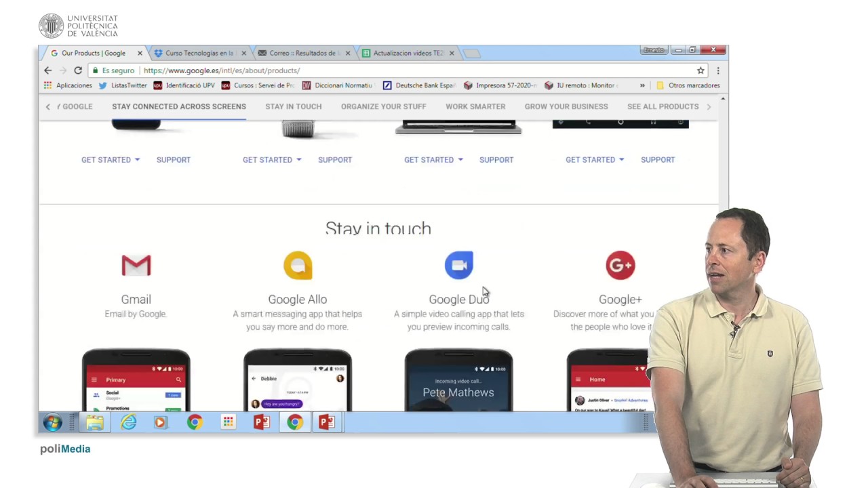Close the Actualizacion videos TE2 tab
This screenshot has width=868, height=488.
coord(452,53)
